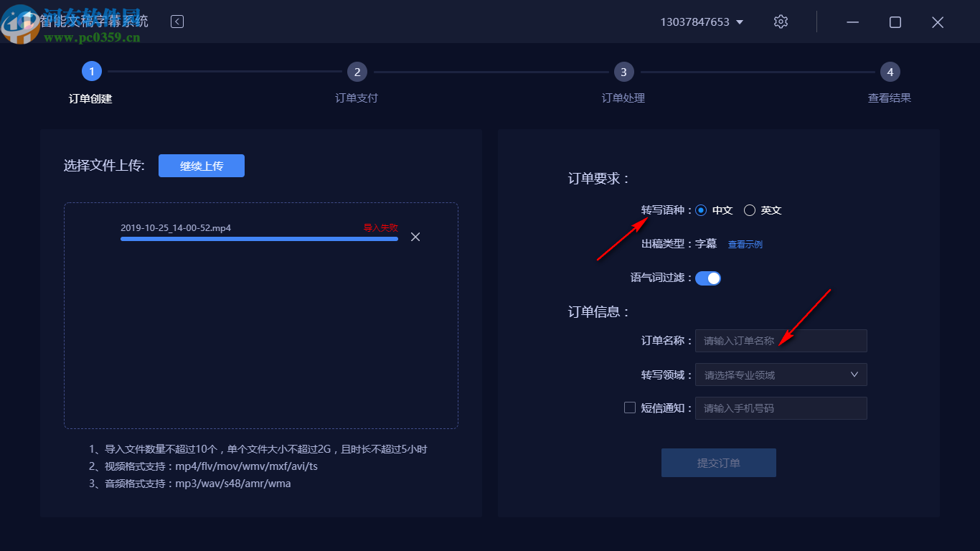
Task: Click the 继续上传 upload button
Action: 201,165
